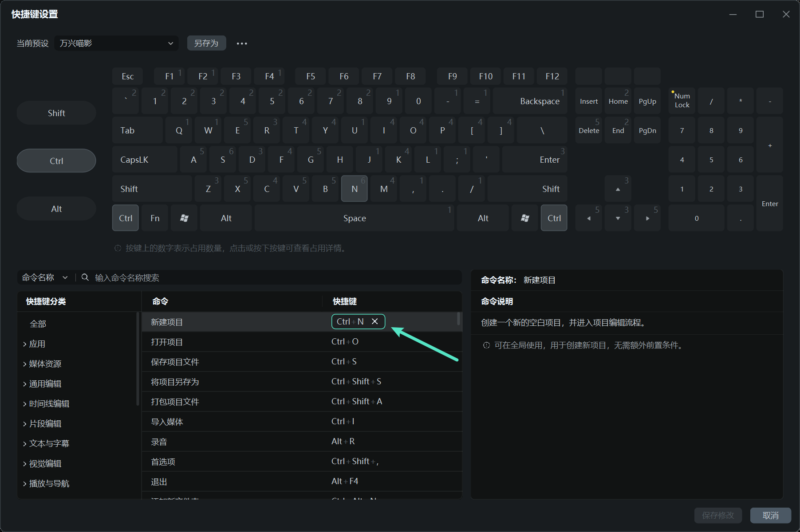Select the 全部 category
Screen dimensions: 800x532
point(38,324)
